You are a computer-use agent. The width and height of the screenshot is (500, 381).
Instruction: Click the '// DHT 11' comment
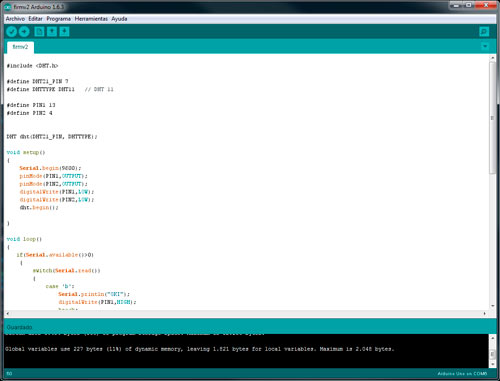pyautogui.click(x=99, y=89)
